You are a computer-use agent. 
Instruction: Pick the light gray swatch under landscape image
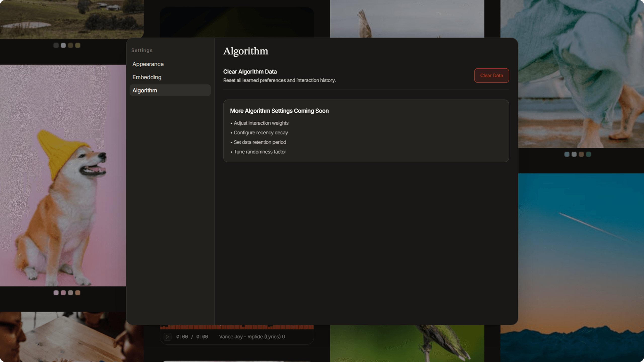(x=63, y=45)
